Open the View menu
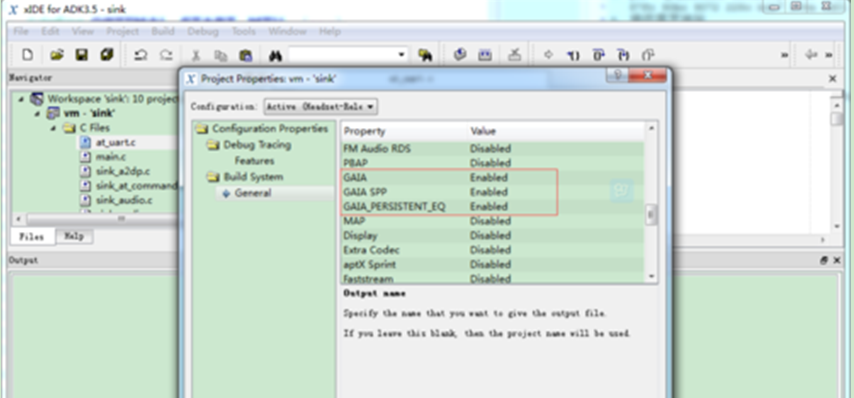This screenshot has height=398, width=854. (83, 31)
